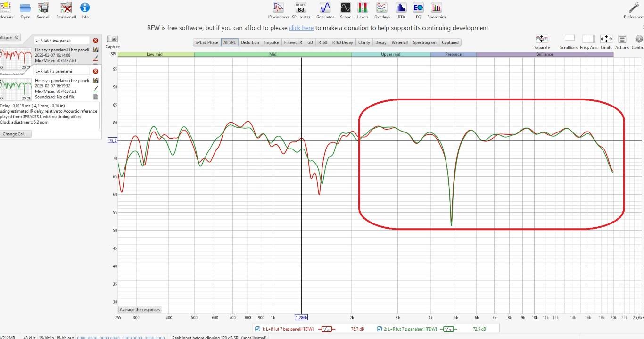Open graph Controls gear icon

tap(639, 39)
